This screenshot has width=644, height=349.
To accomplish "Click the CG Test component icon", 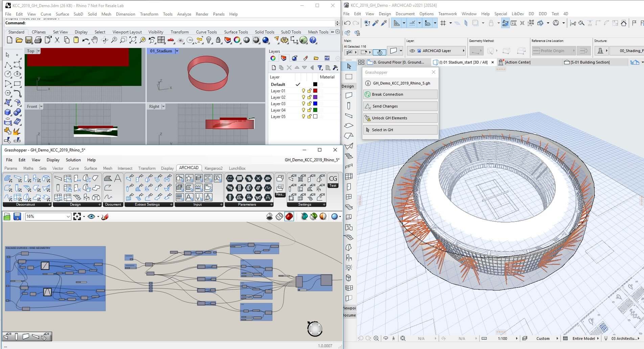I will coord(333,180).
